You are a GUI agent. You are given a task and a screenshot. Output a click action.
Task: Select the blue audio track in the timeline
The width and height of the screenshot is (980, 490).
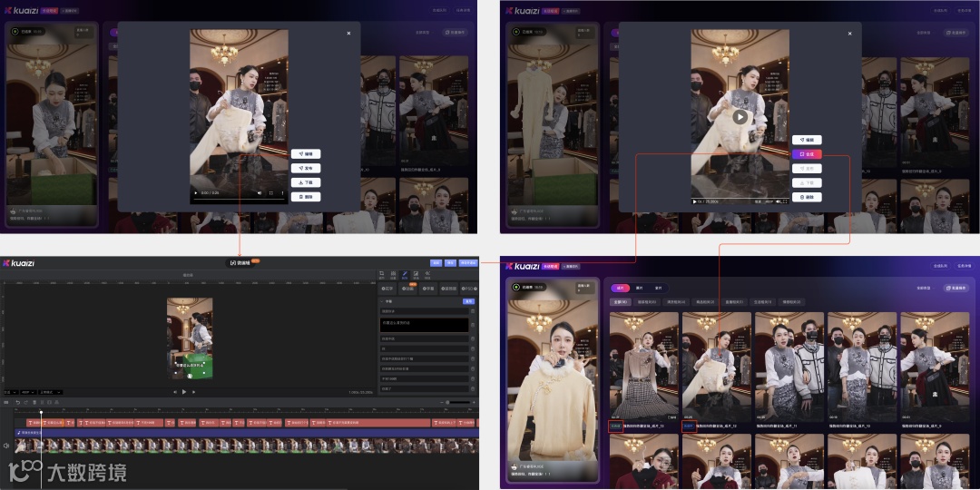click(247, 433)
